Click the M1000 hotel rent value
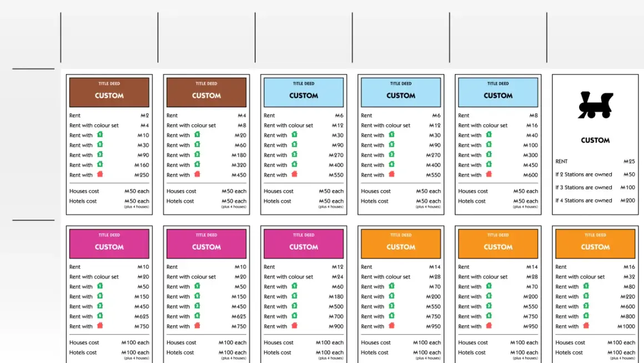Screen dimensions: 644x363 coord(626,326)
